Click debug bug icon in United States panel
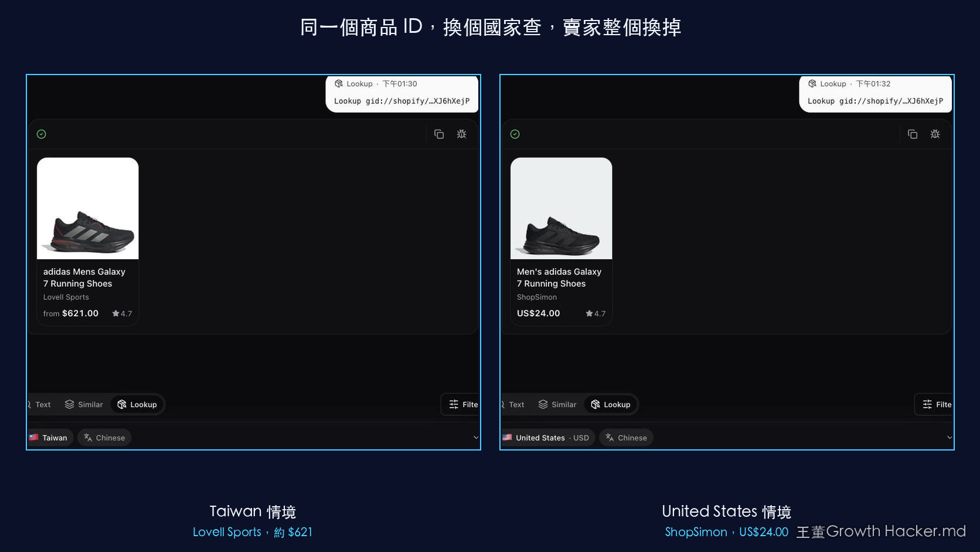The height and width of the screenshot is (552, 980). pyautogui.click(x=935, y=134)
